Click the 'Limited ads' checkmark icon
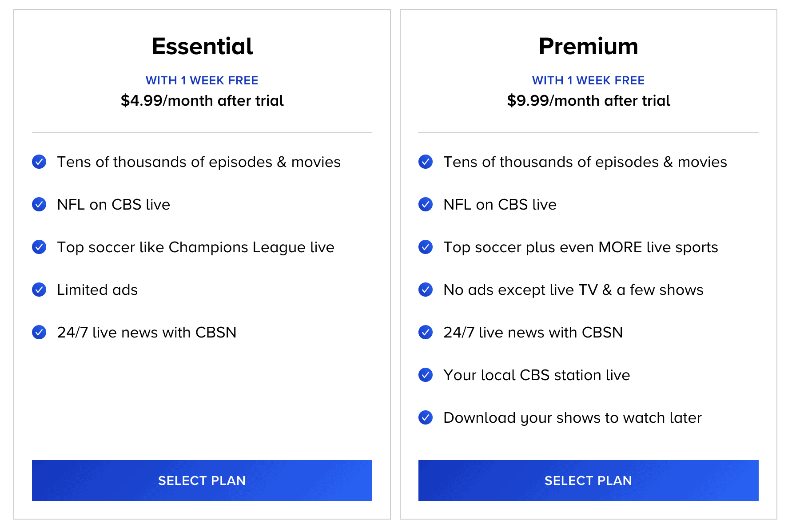Viewport: 788px width, 532px height. coord(39,290)
